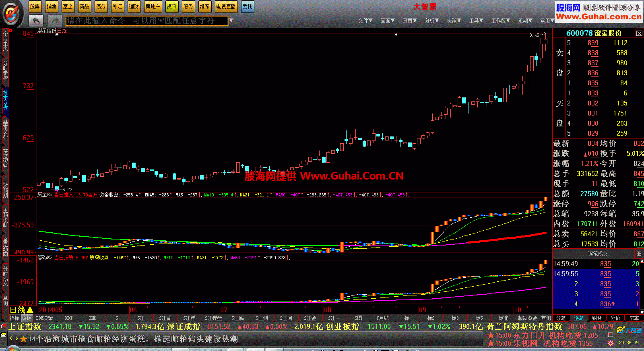This screenshot has height=351, width=644.
Task: Switch to the 模板 template tab
Action: coord(27,318)
